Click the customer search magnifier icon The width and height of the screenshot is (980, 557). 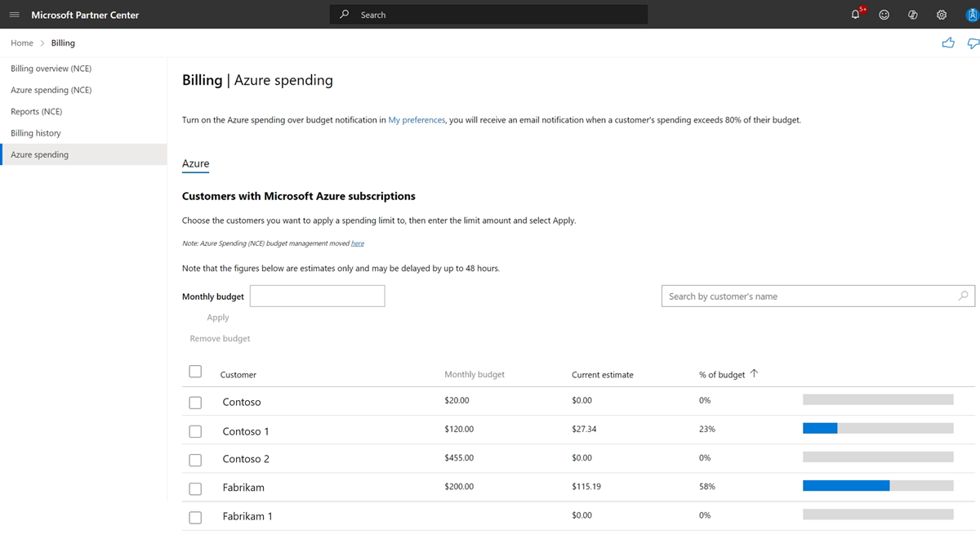963,296
